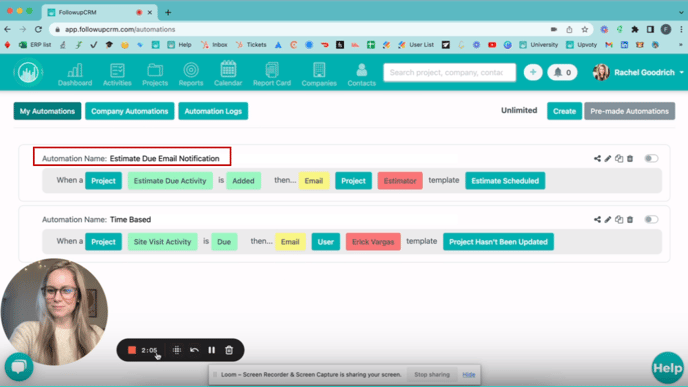The height and width of the screenshot is (387, 688).
Task: Open the Contacts section
Action: pyautogui.click(x=362, y=74)
